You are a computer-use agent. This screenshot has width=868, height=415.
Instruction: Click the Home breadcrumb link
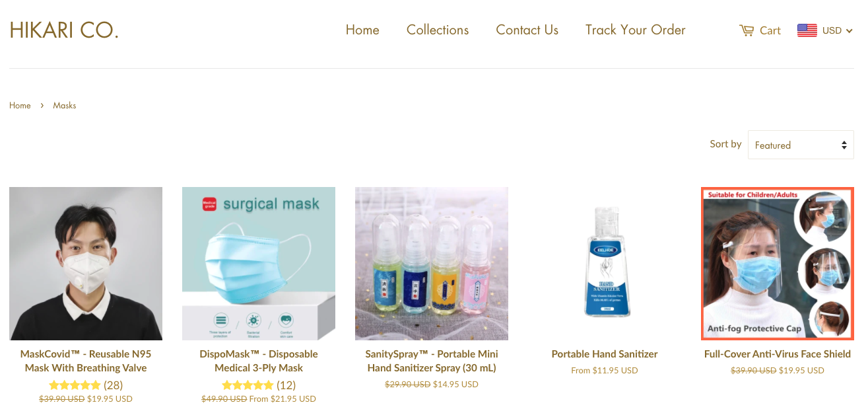click(x=20, y=105)
